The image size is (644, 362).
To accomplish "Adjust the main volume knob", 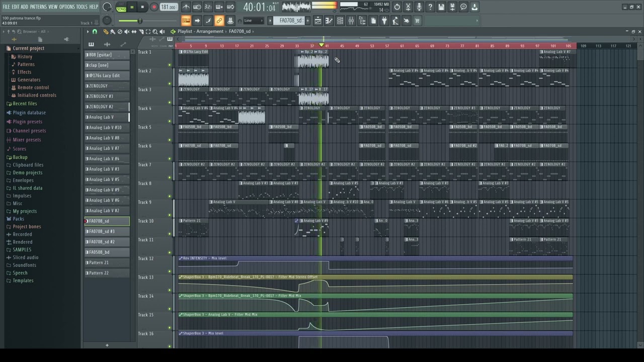I will click(x=107, y=7).
